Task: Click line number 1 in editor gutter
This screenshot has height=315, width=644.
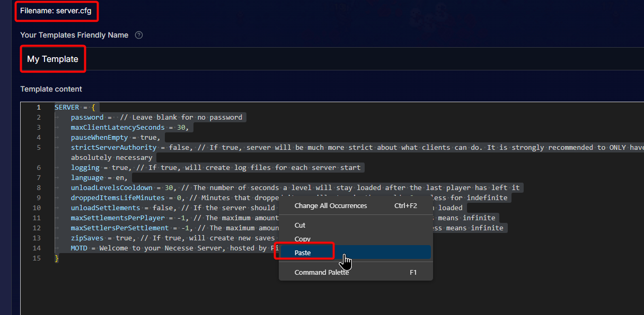Action: coord(38,107)
